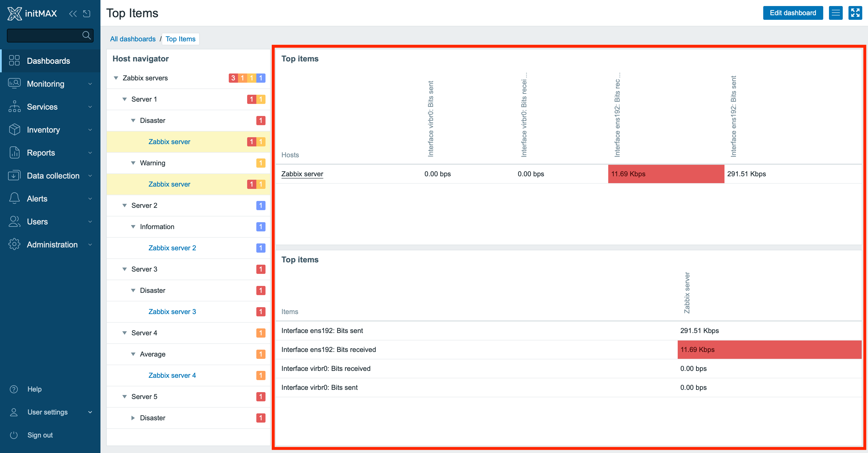Screen dimensions: 868x453
Task: Select Zabbix server 4 in host navigator
Action: (172, 375)
